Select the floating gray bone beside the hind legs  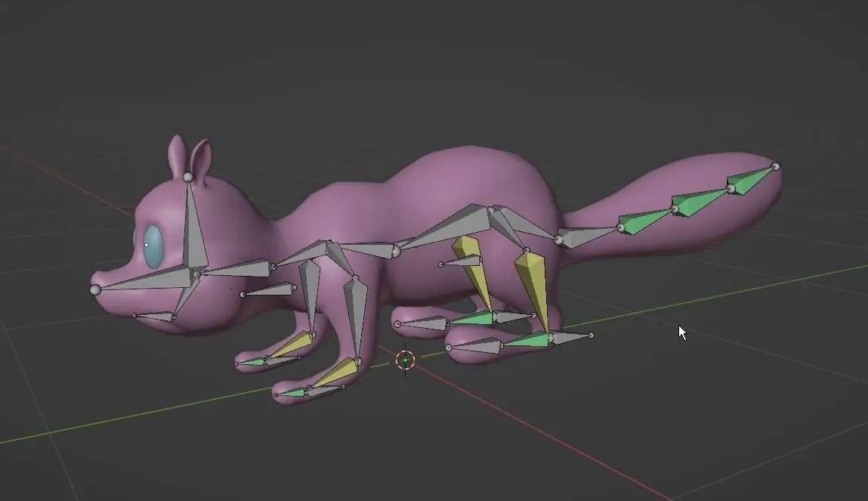(x=461, y=261)
